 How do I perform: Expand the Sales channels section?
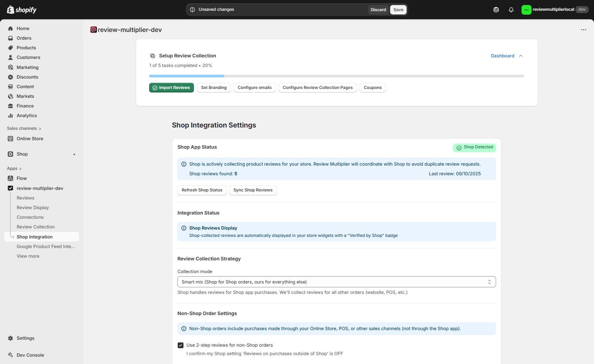click(24, 128)
